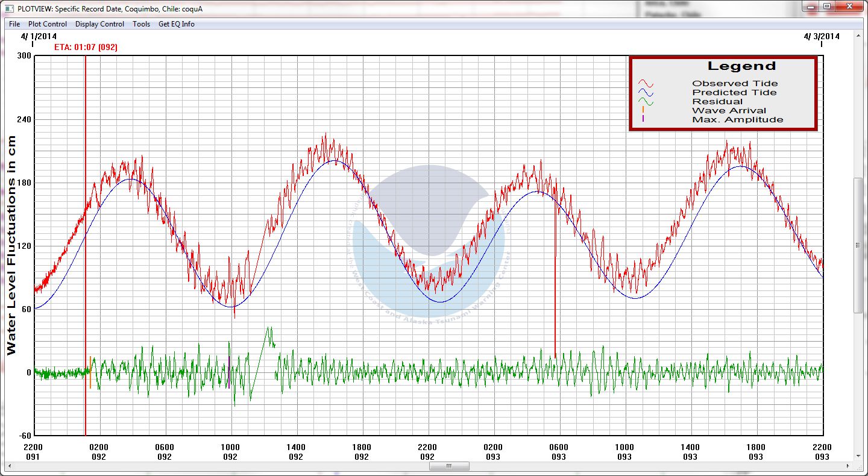Viewport: 868px width, 476px height.
Task: Click the purple Max. Amplitude marker on the residual
Action: click(x=229, y=372)
